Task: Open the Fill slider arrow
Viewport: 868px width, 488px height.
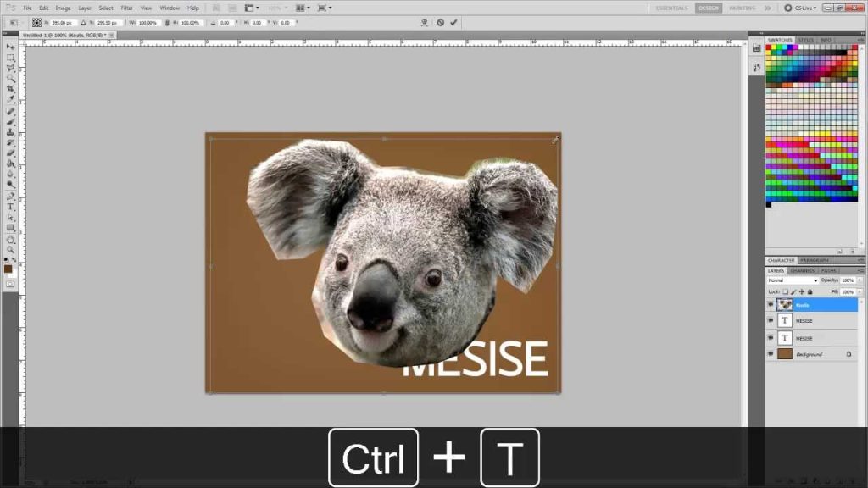Action: click(x=860, y=291)
